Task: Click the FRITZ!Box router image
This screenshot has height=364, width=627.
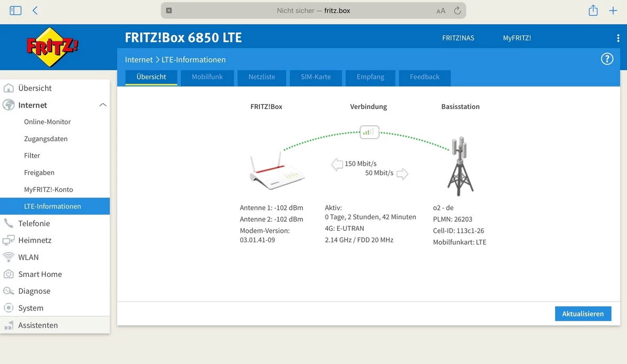Action: (x=277, y=171)
